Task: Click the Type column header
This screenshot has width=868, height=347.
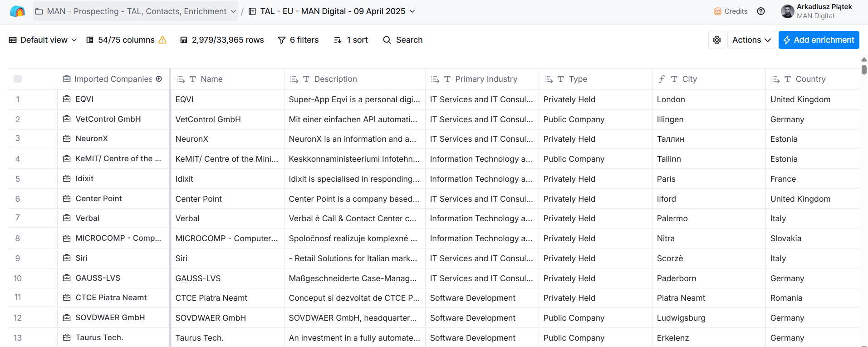Action: [x=595, y=79]
